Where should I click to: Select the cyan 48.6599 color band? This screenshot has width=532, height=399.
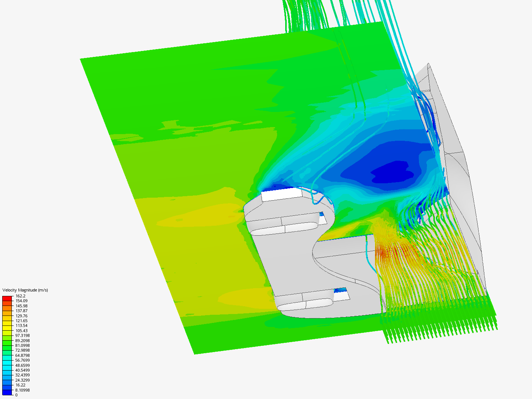click(x=7, y=363)
